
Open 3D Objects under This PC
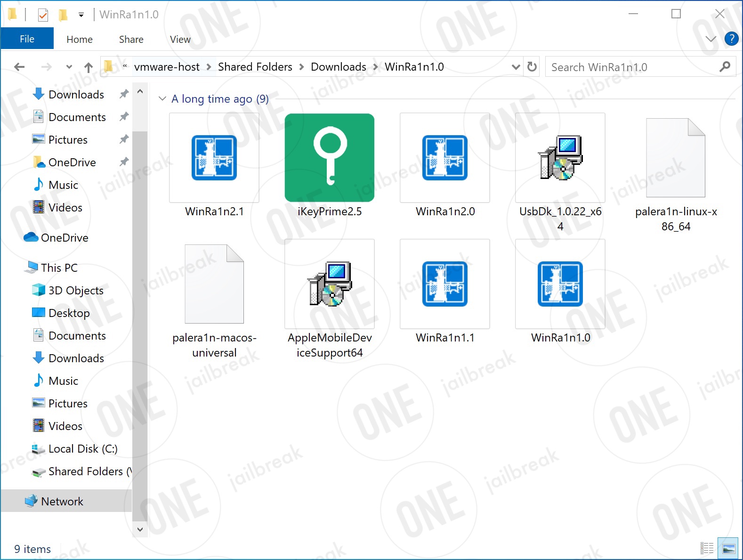pos(76,291)
